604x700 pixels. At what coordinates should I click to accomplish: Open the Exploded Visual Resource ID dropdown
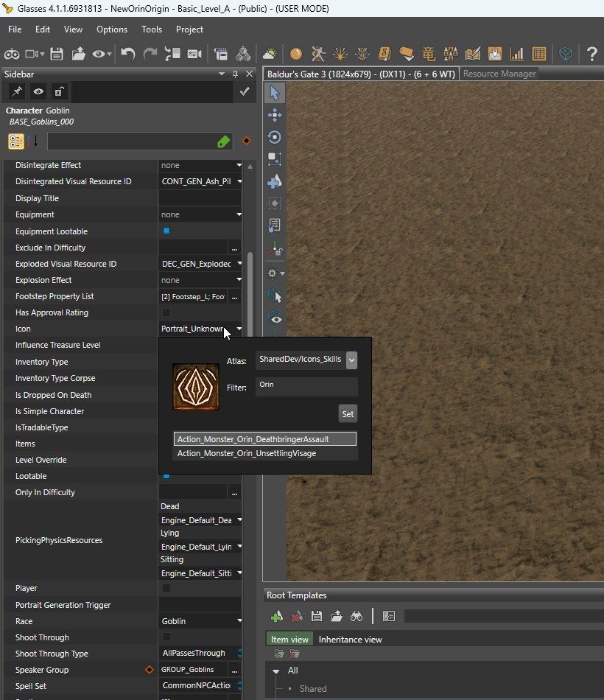point(239,264)
